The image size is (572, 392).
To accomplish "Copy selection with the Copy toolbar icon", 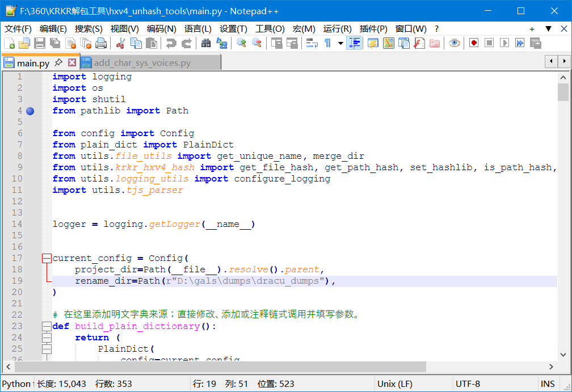I will coord(136,43).
